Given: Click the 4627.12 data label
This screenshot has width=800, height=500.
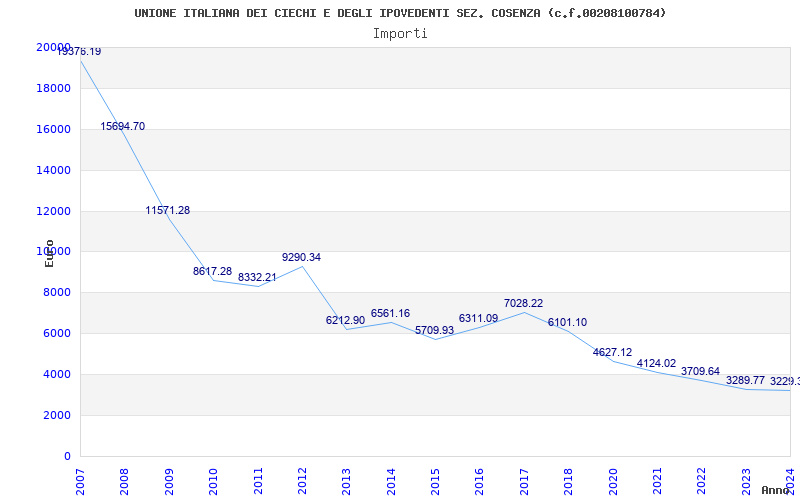Looking at the screenshot, I should 612,353.
